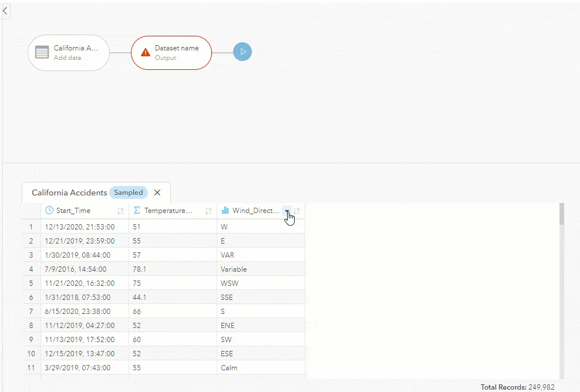Click the Start_Time header label

tap(73, 210)
